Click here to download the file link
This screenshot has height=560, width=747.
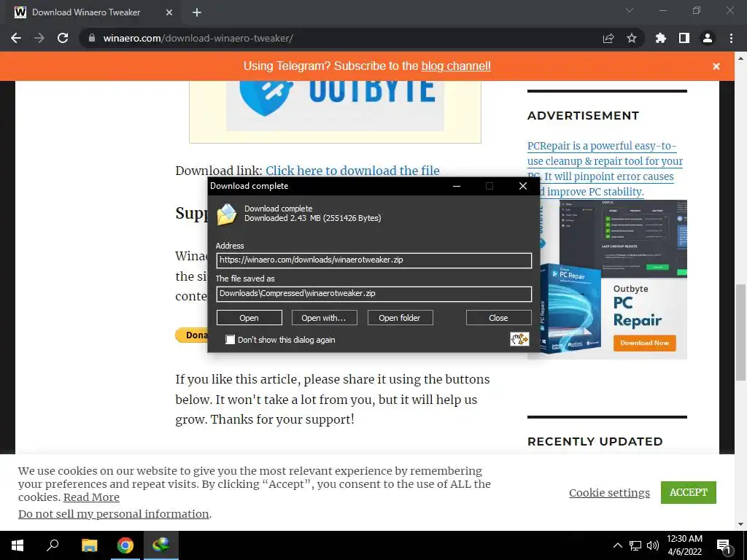pyautogui.click(x=352, y=171)
